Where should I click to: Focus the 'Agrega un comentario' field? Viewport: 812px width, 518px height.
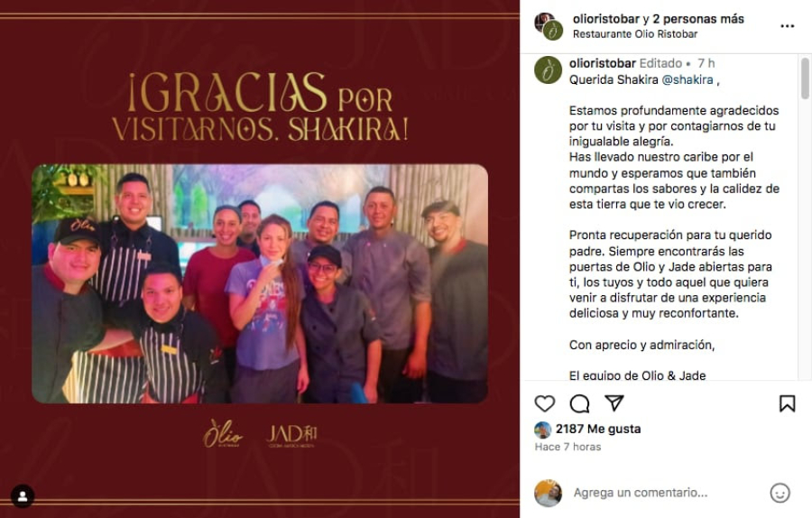(666, 493)
